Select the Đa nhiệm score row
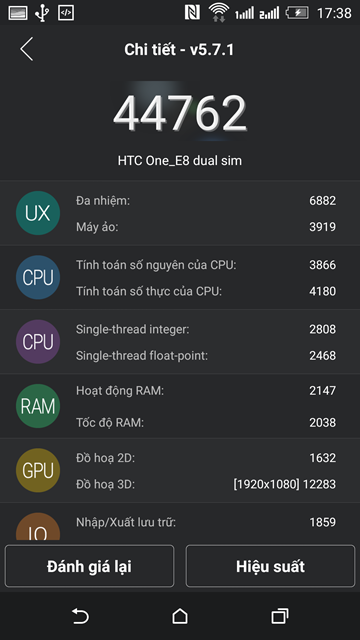The image size is (360, 640). tap(206, 200)
